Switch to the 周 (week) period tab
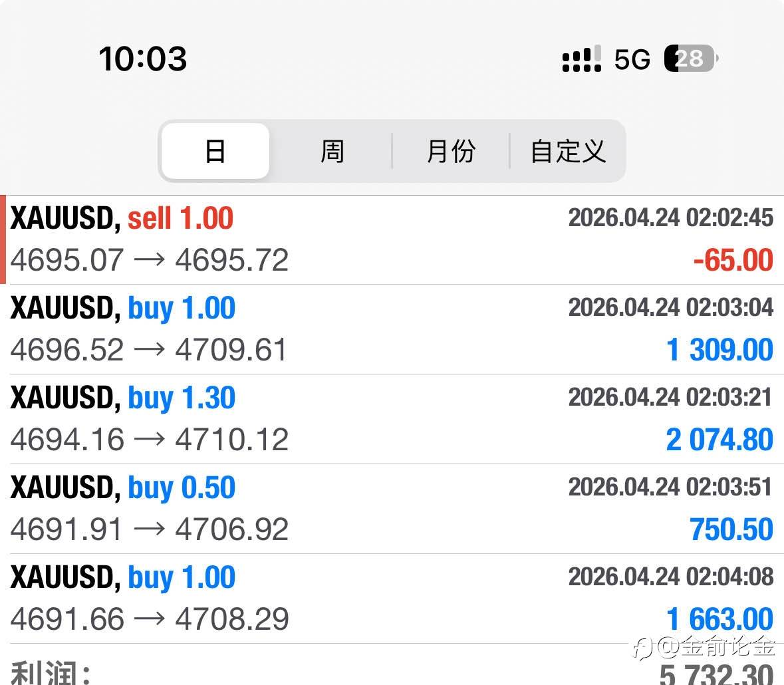The height and width of the screenshot is (685, 784). click(x=332, y=151)
